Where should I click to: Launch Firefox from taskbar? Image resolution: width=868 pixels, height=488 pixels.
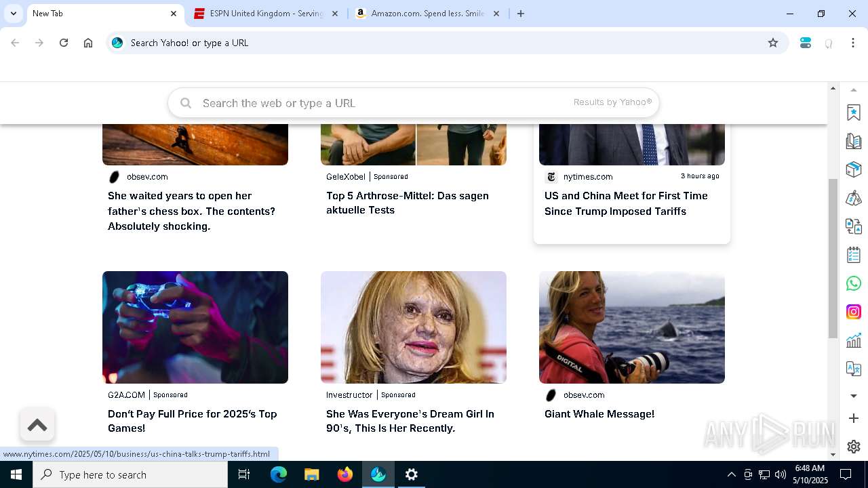[x=345, y=474]
